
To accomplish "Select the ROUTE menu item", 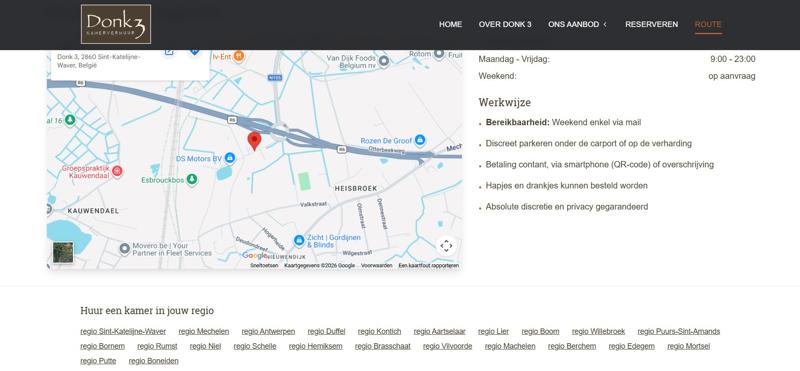I will pos(708,24).
